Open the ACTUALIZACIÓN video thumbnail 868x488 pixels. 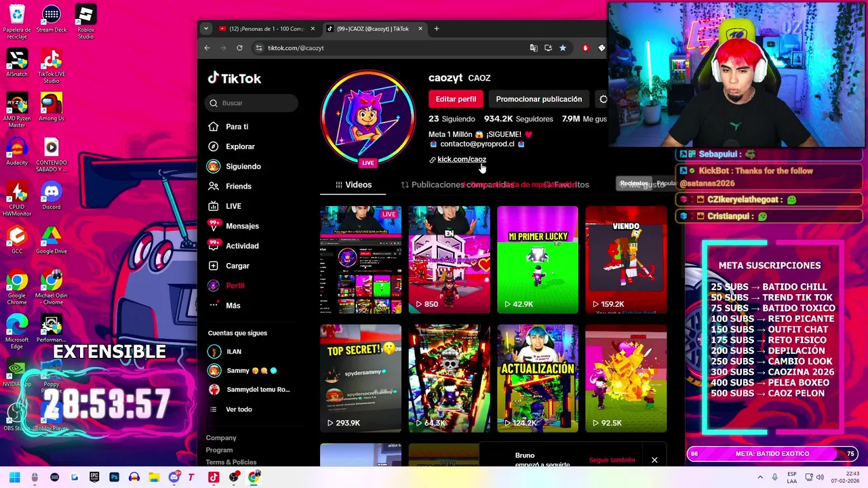(x=538, y=378)
